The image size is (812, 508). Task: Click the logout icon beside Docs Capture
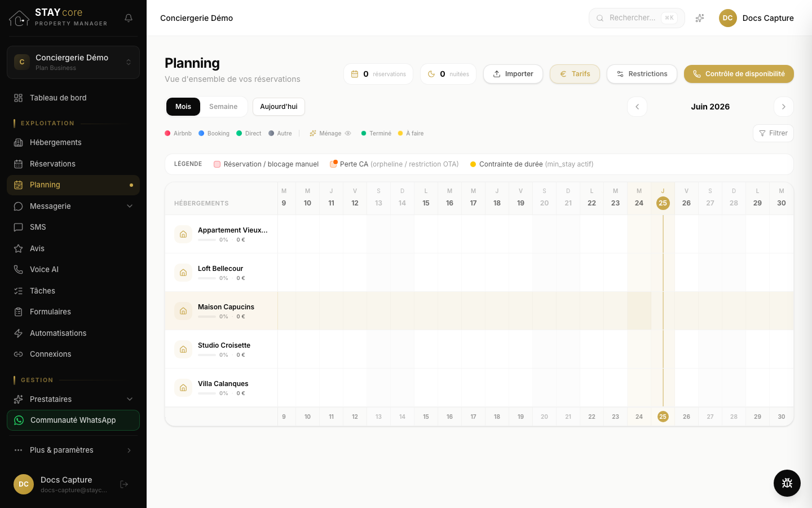point(124,484)
